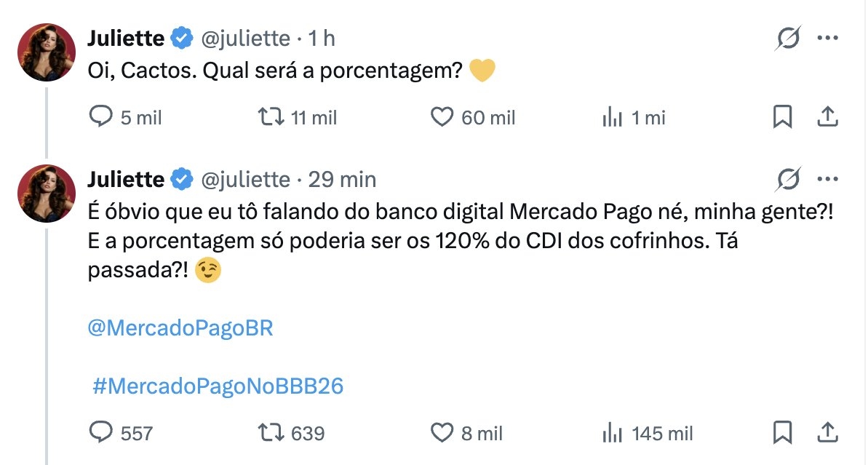The width and height of the screenshot is (868, 465).
Task: Bookmark the first tweet
Action: 782,117
